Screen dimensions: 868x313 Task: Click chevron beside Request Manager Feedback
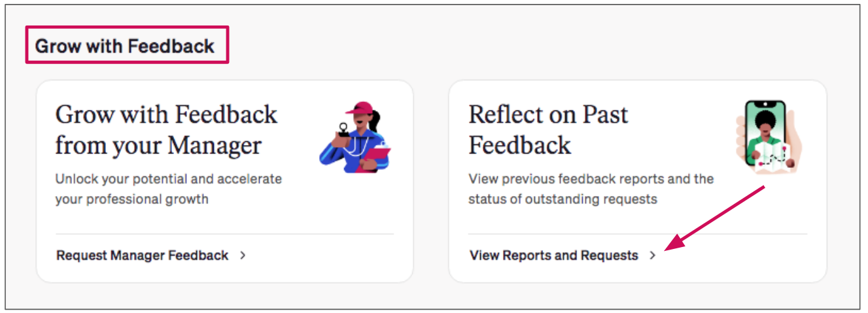tap(243, 255)
